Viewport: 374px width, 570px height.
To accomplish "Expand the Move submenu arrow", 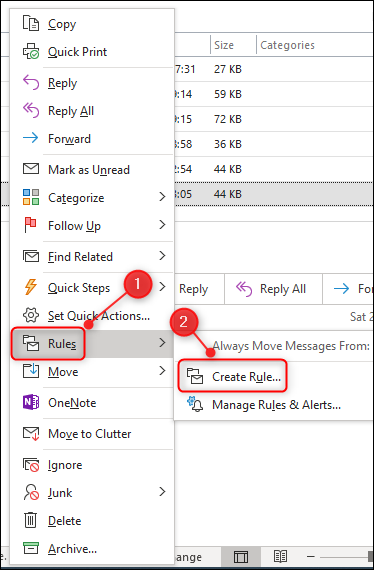I will (x=162, y=371).
